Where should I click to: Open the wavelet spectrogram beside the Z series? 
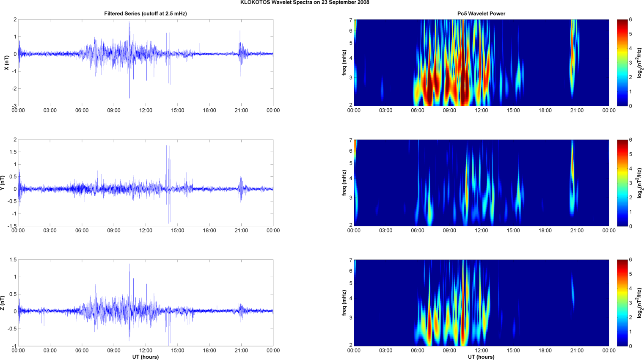click(481, 303)
